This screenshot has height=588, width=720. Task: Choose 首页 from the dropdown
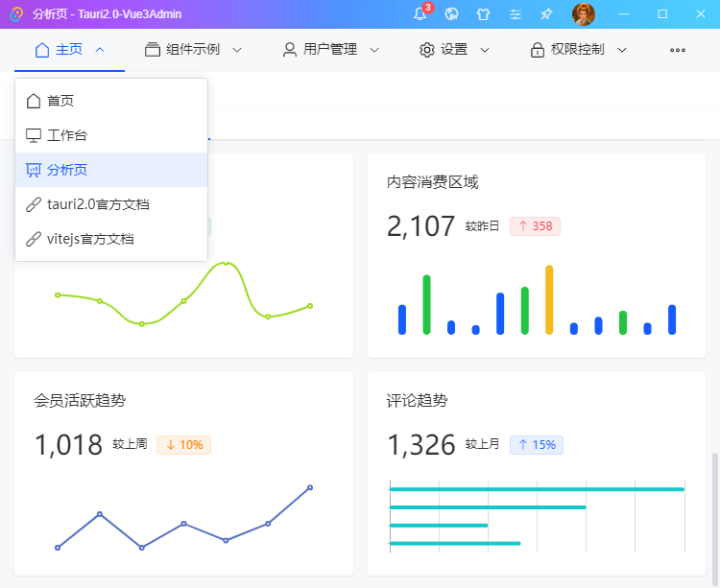tap(111, 101)
